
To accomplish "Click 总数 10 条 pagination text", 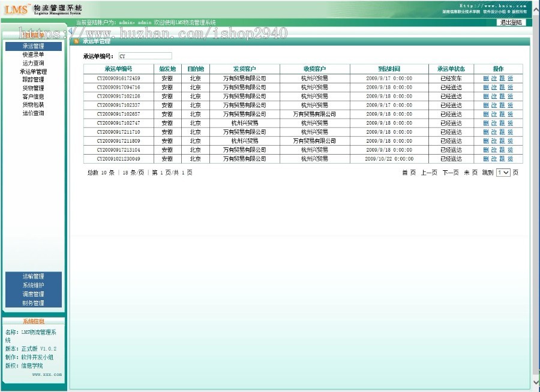I will pyautogui.click(x=101, y=173).
